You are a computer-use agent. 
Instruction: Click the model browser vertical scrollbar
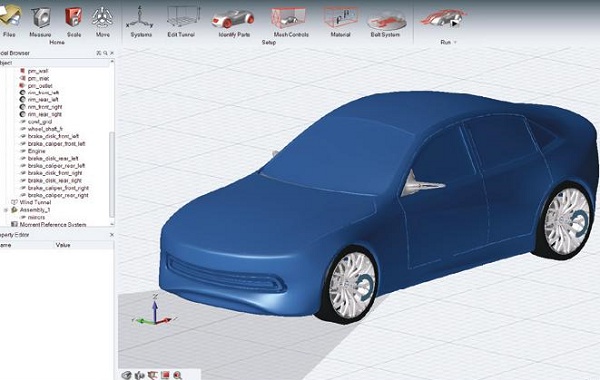(112, 174)
